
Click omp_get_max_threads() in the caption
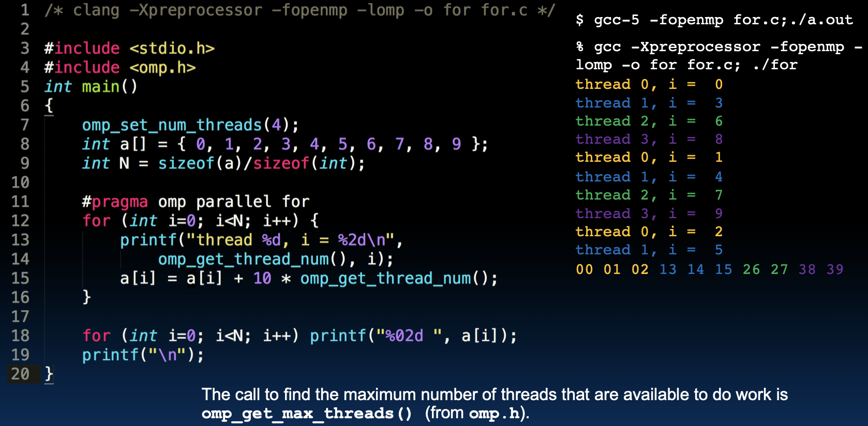[x=307, y=414]
